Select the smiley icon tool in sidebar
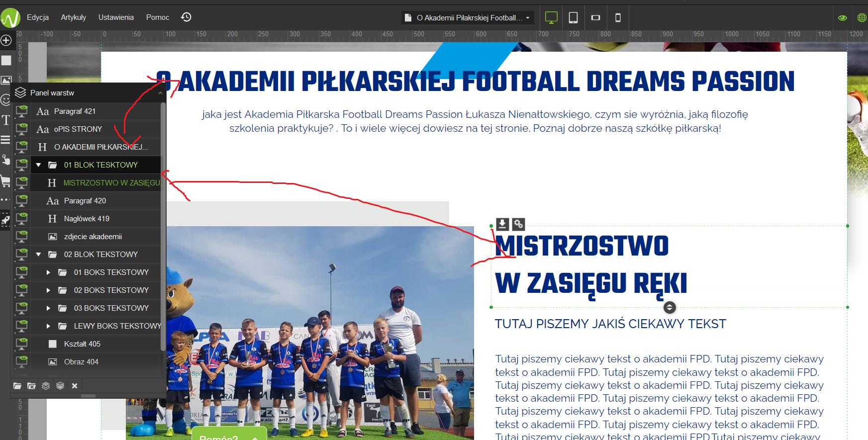The height and width of the screenshot is (440, 868). pyautogui.click(x=5, y=100)
